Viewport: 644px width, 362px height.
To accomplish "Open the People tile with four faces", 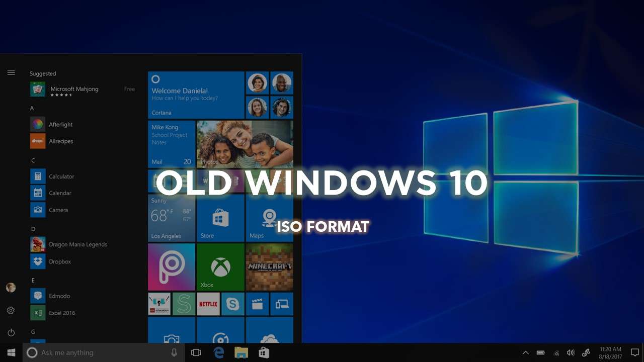I will click(270, 95).
